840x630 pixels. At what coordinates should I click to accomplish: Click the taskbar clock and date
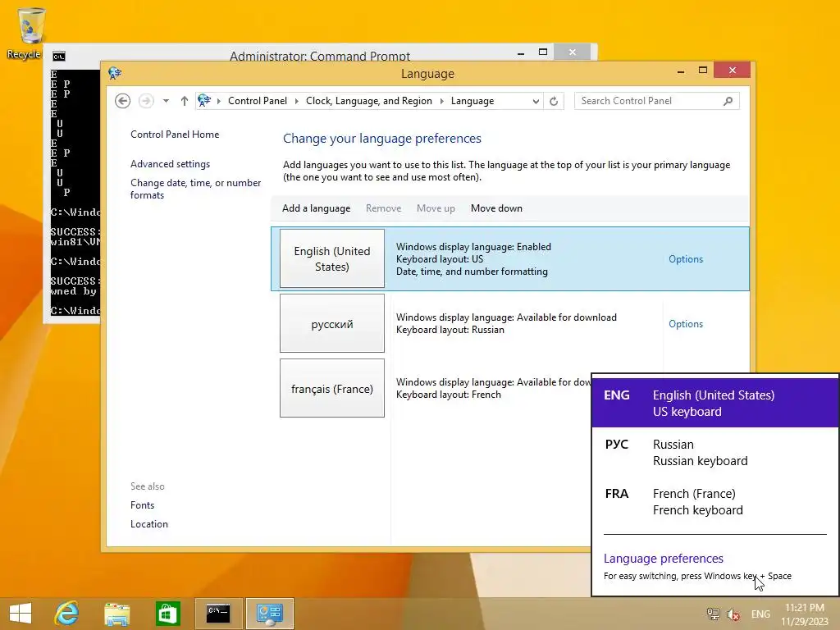pos(805,614)
